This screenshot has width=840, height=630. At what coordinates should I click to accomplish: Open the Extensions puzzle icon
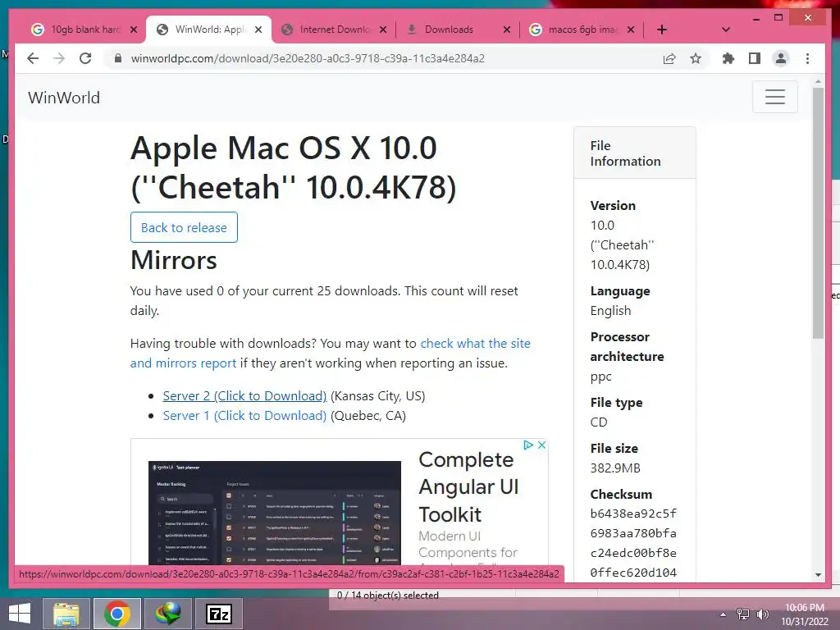click(728, 58)
